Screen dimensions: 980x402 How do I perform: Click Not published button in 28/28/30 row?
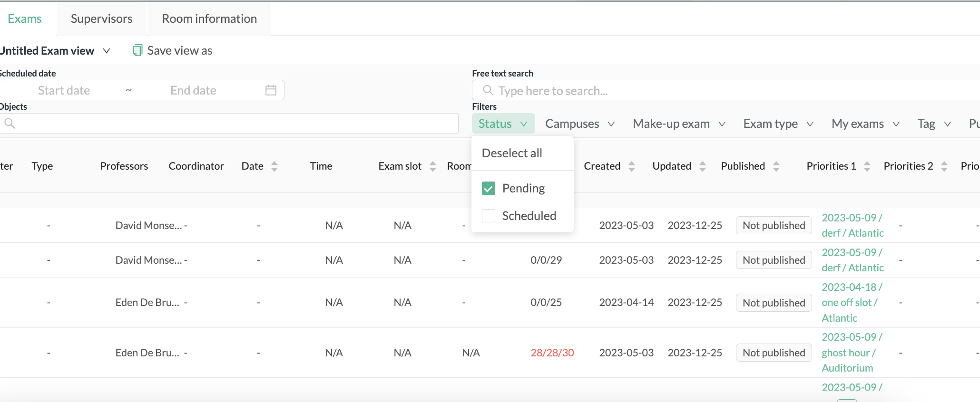click(774, 353)
